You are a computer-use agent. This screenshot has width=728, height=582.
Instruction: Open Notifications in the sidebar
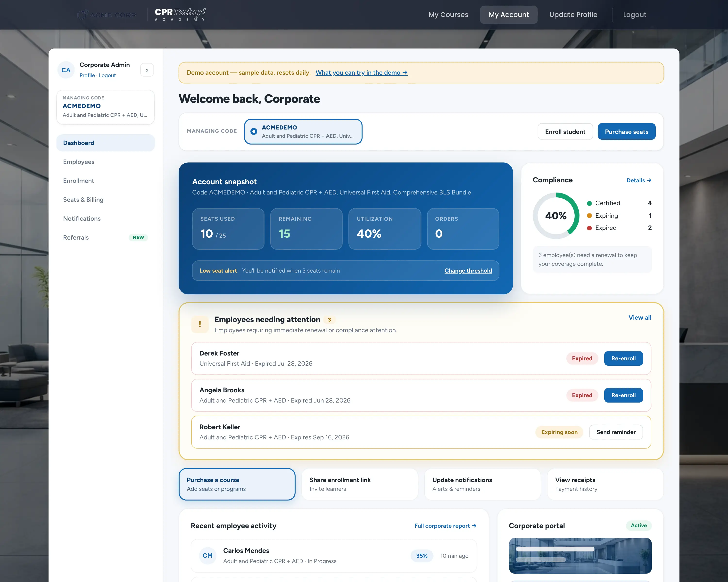105,219
